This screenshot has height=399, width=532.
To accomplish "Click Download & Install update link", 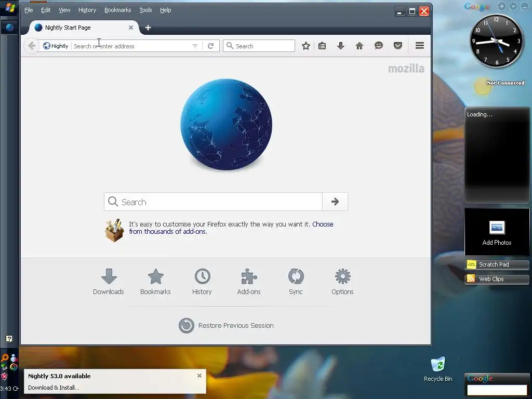I will coord(54,388).
